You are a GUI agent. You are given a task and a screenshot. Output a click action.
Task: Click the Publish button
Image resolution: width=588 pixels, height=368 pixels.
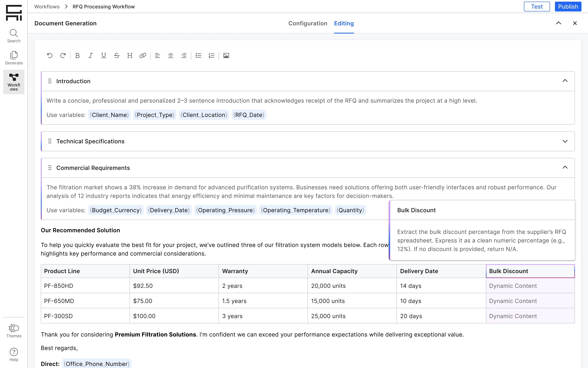(x=568, y=7)
